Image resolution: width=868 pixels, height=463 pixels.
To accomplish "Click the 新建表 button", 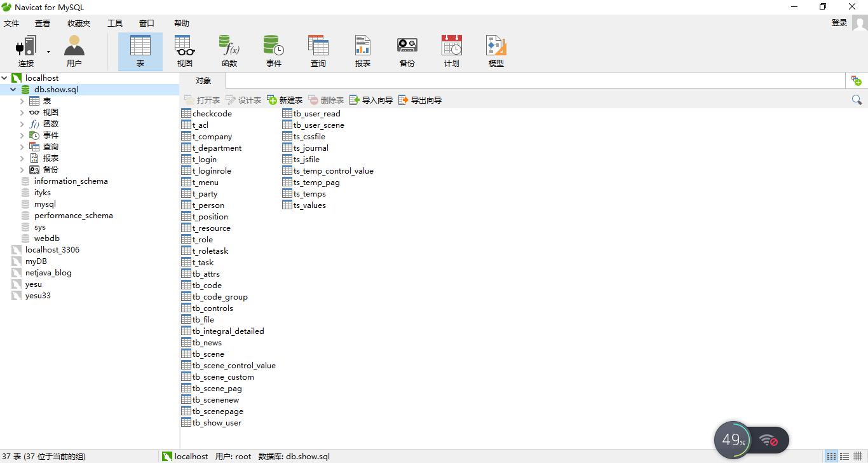I will [285, 100].
